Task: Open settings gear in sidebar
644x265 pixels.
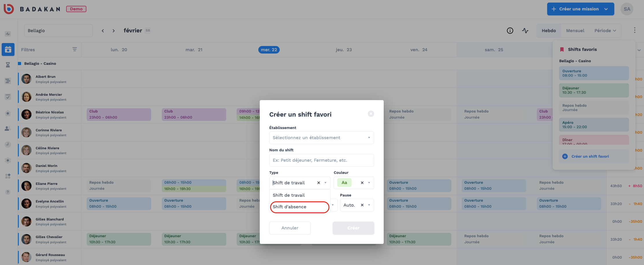Action: (8, 160)
